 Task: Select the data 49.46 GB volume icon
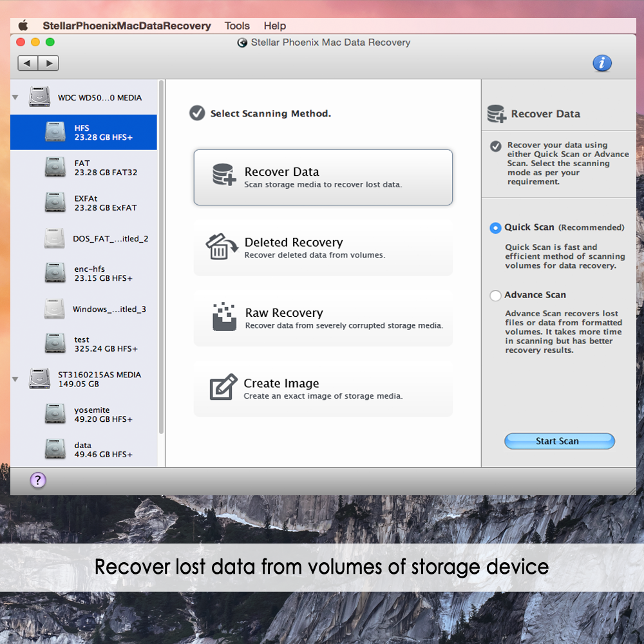[55, 449]
